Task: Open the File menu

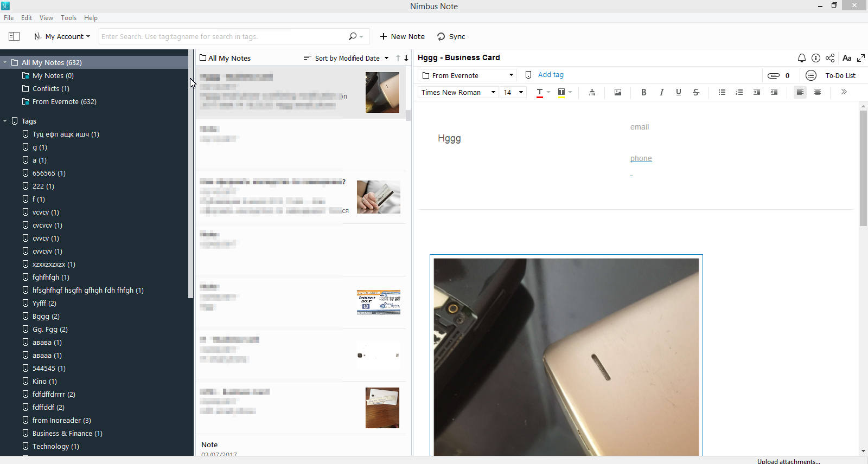Action: [x=9, y=18]
